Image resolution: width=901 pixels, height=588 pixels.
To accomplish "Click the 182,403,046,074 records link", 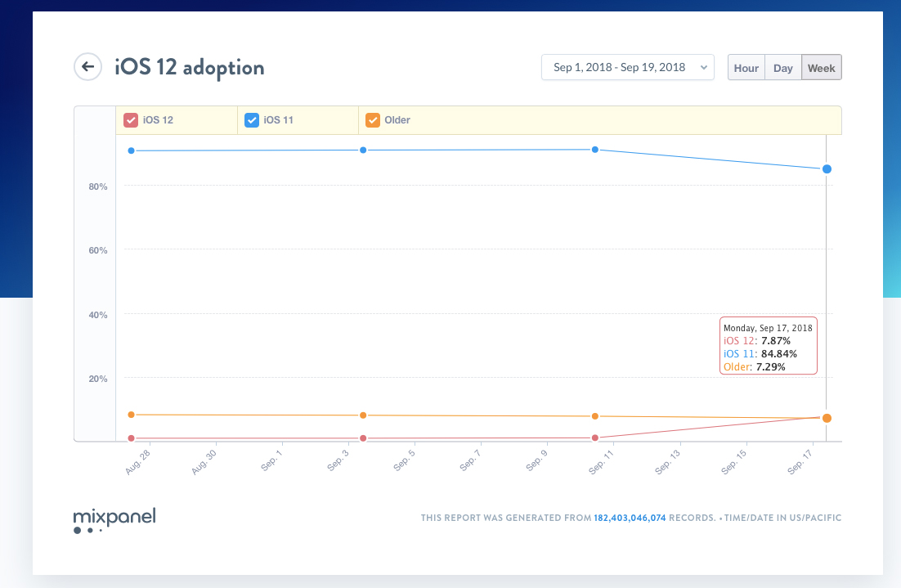I will [x=630, y=518].
